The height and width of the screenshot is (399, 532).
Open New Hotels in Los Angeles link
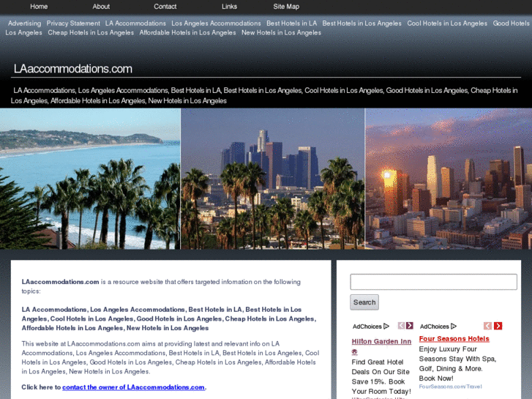pyautogui.click(x=281, y=33)
